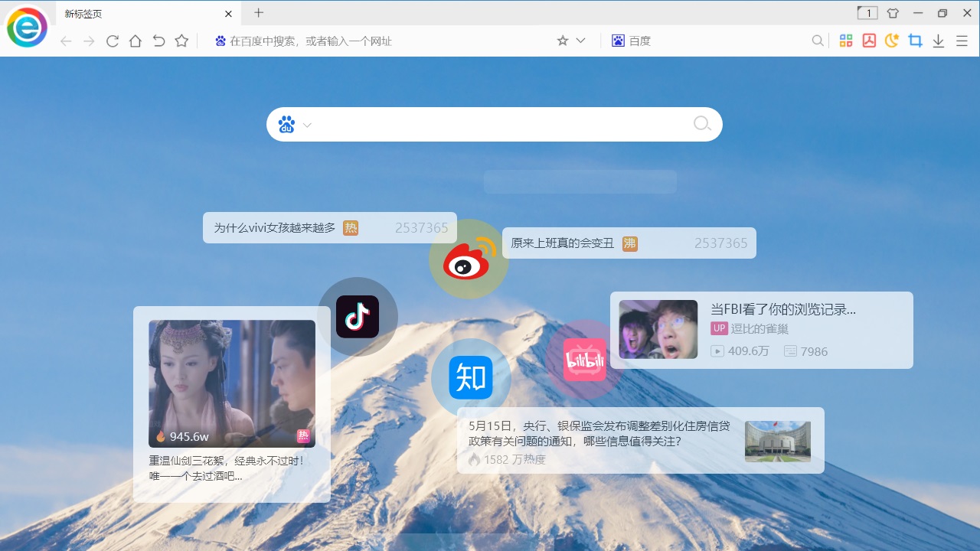
Task: Open the Douyin TikTok icon
Action: 358,317
